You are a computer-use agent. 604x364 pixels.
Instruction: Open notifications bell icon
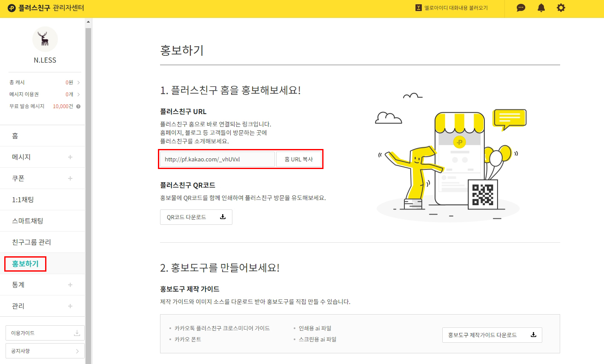pyautogui.click(x=541, y=8)
